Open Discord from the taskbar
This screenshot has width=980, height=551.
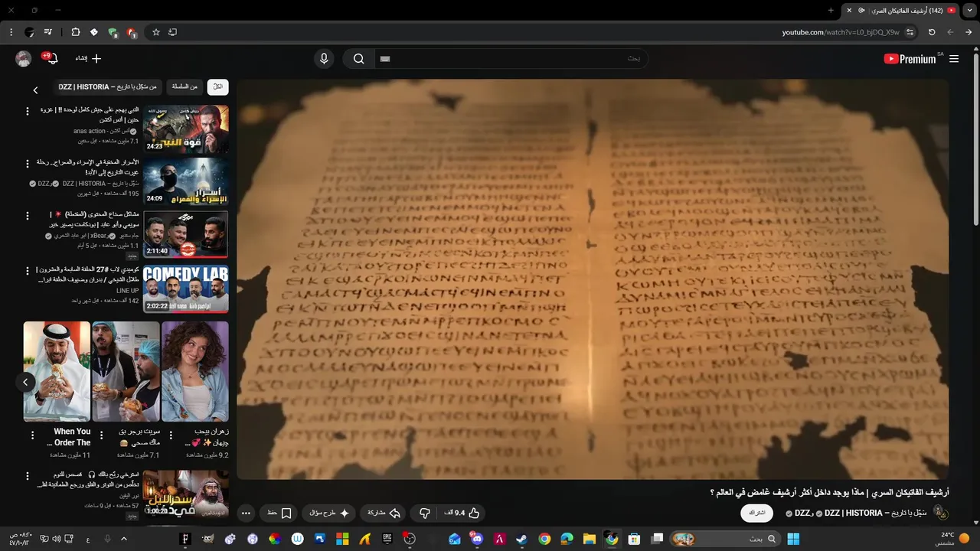[477, 539]
